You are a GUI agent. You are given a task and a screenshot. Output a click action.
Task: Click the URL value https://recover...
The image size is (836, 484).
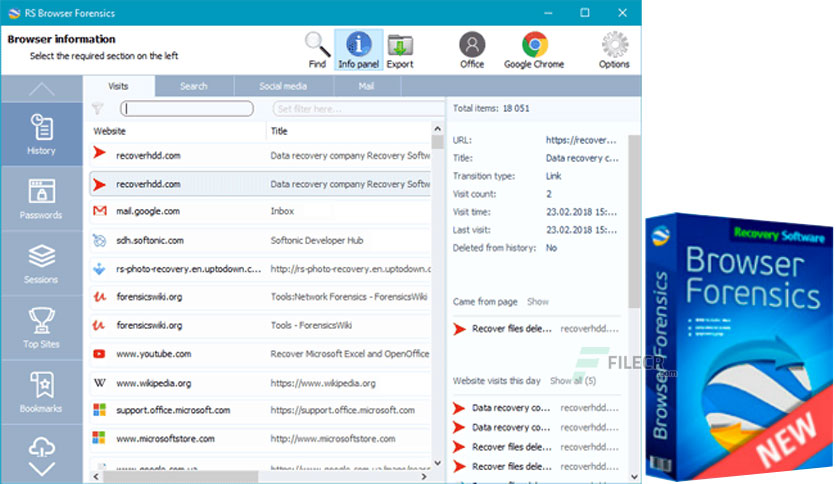(x=581, y=140)
